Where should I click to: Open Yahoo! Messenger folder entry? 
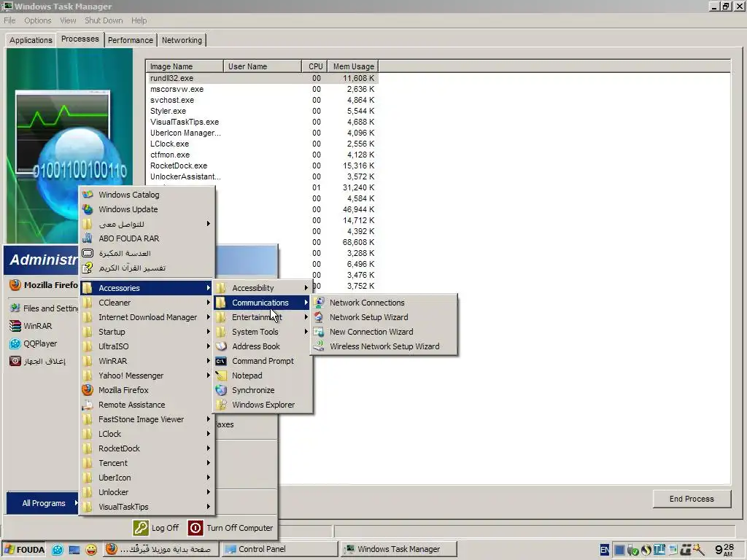(147, 376)
